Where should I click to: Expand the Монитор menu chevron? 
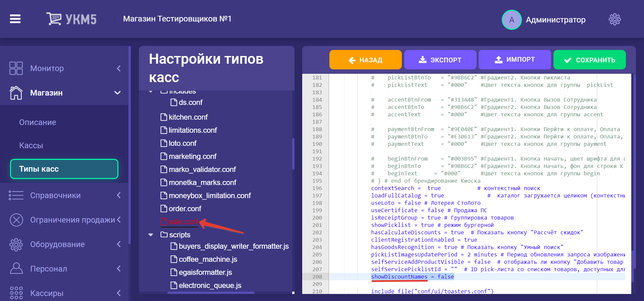(119, 68)
